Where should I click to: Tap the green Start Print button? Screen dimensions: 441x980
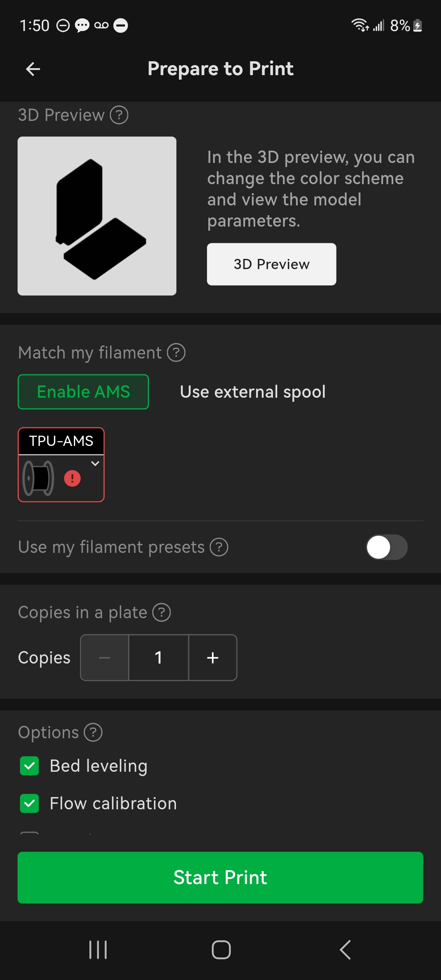220,878
